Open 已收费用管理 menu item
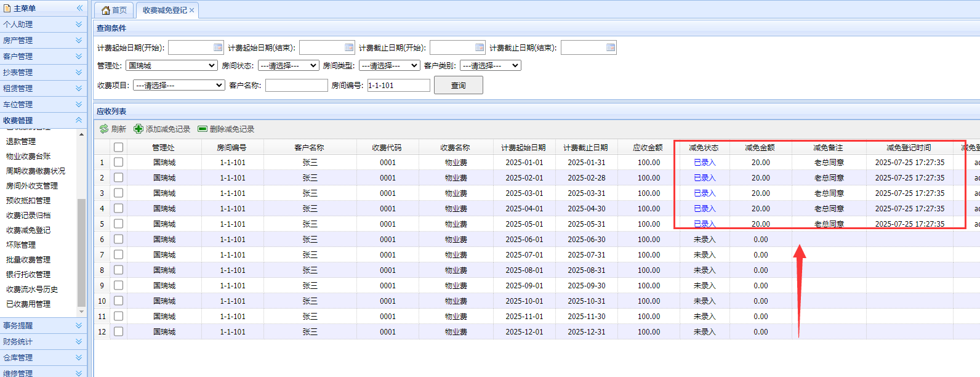980x377 pixels. [x=28, y=304]
